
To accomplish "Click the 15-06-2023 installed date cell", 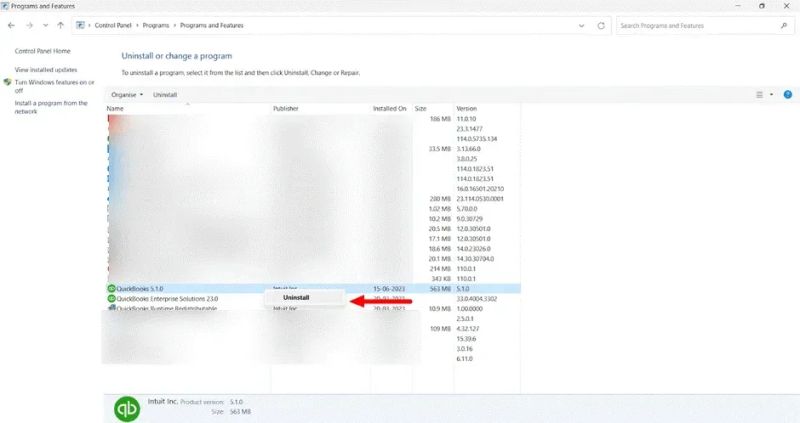I will 389,289.
